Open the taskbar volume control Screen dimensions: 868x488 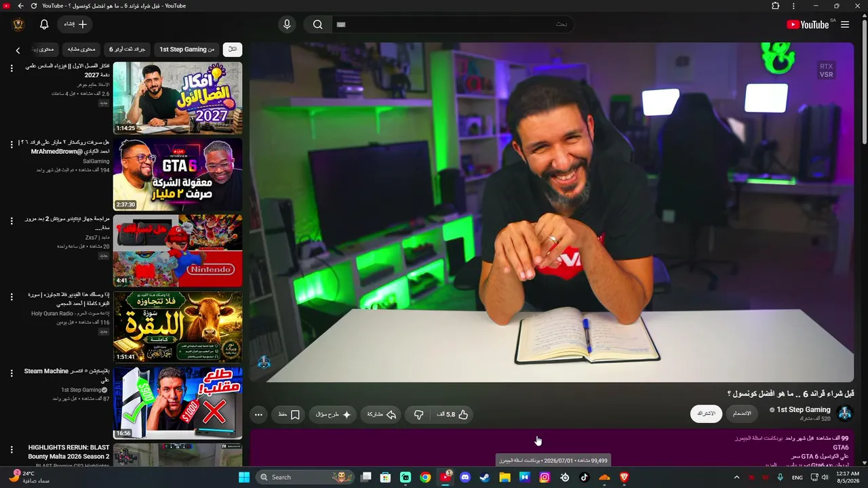(825, 477)
